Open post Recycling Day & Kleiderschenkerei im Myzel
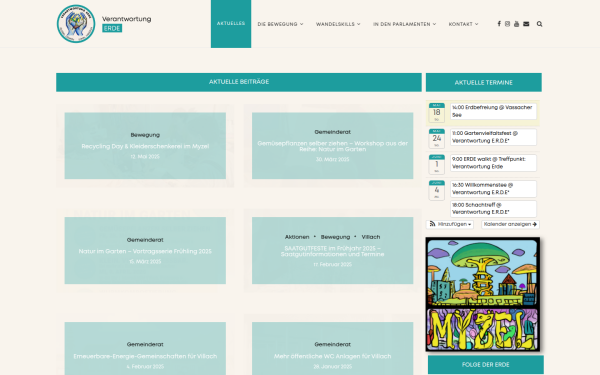This screenshot has height=375, width=600. coord(145,146)
